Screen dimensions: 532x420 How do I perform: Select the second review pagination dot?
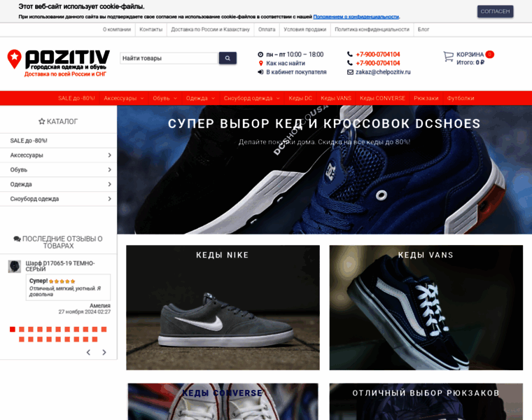tap(22, 329)
